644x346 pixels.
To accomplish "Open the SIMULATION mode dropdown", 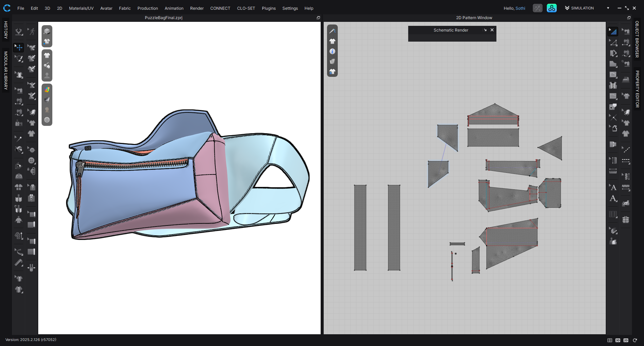I will pos(608,8).
